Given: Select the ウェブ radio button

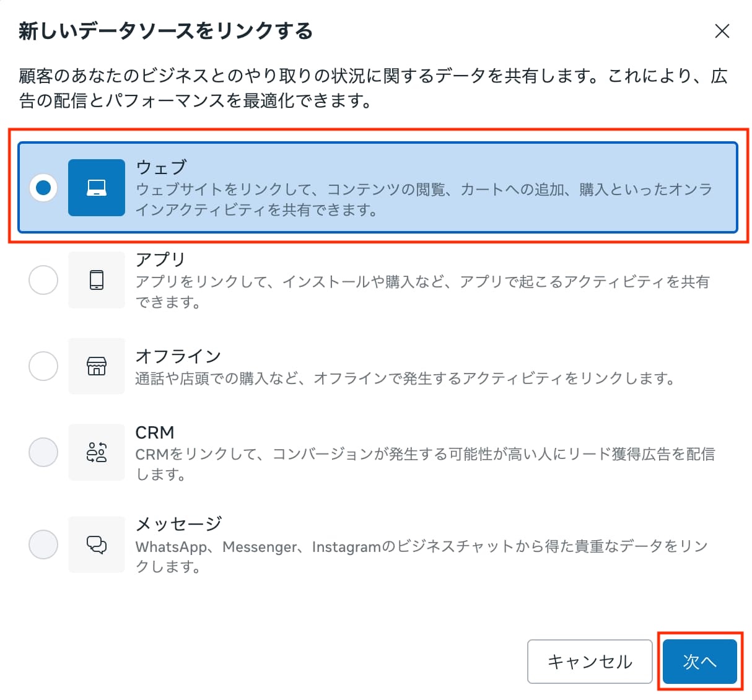Looking at the screenshot, I should click(x=43, y=188).
